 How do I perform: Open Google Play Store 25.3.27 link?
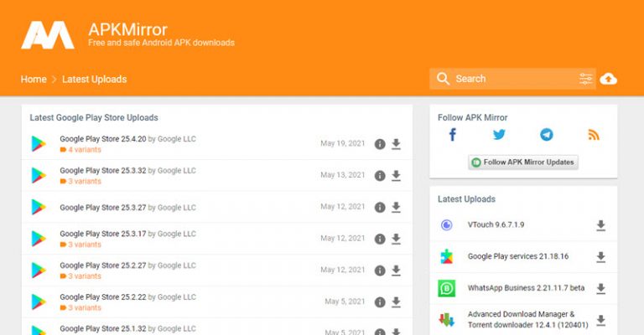[102, 208]
